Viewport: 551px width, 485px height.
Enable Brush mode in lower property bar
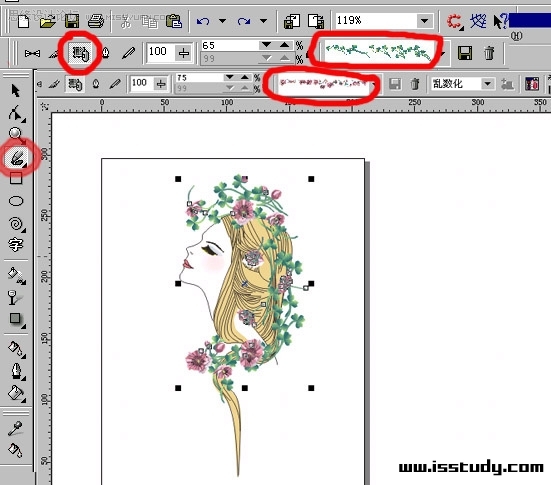click(54, 84)
